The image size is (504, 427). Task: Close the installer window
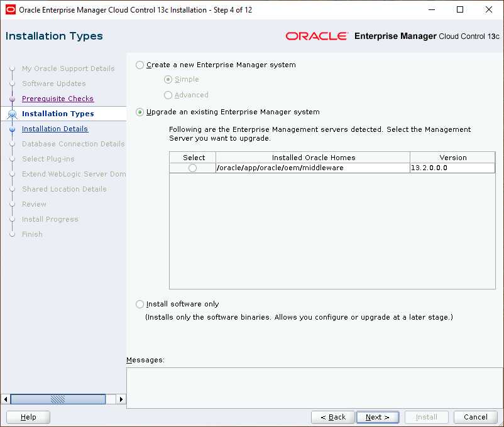click(x=488, y=9)
